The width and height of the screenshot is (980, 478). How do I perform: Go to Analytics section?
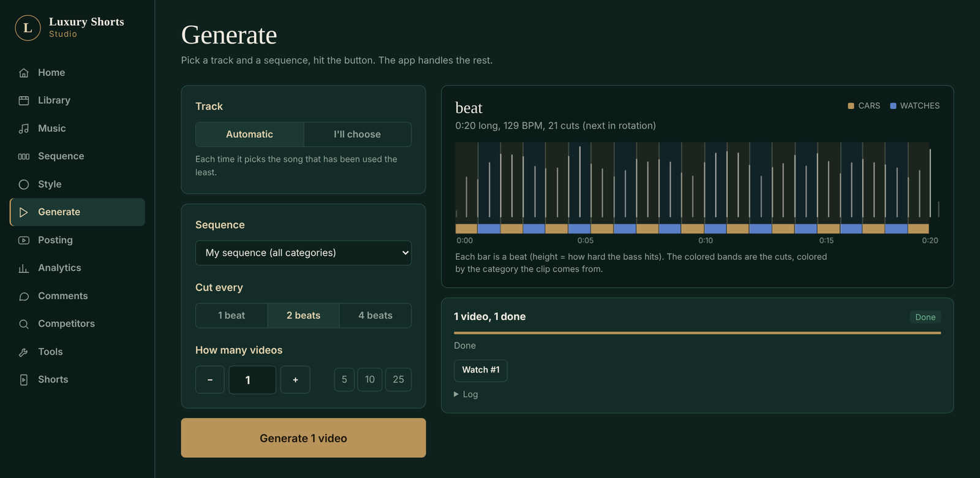77,268
